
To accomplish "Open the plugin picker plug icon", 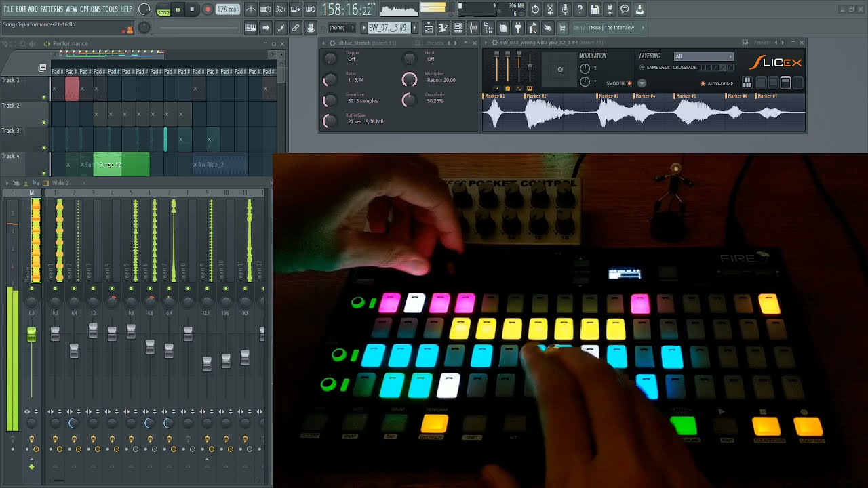I will coord(518,28).
